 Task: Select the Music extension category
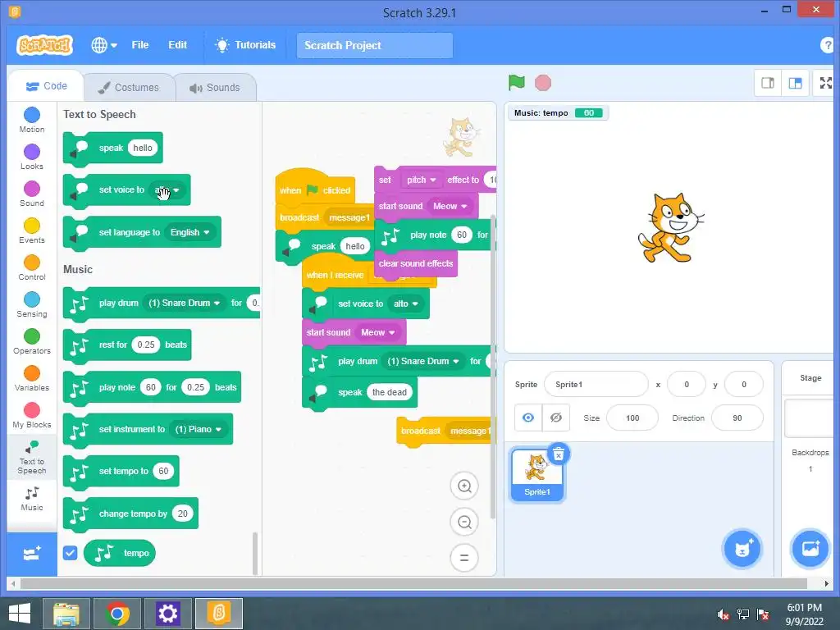(32, 499)
